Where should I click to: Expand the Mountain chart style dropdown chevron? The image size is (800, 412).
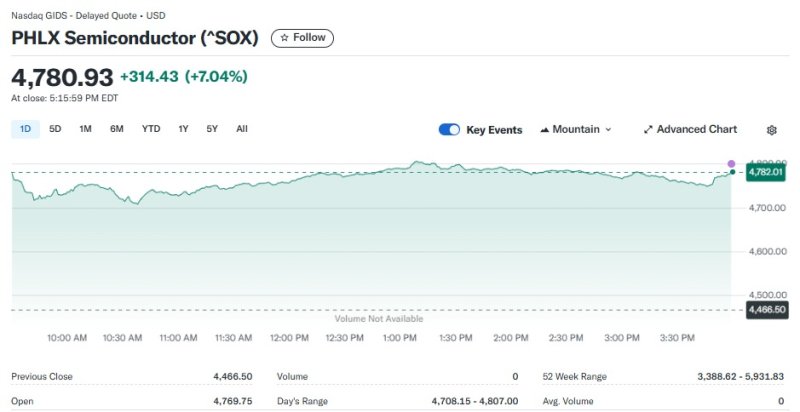pos(608,130)
